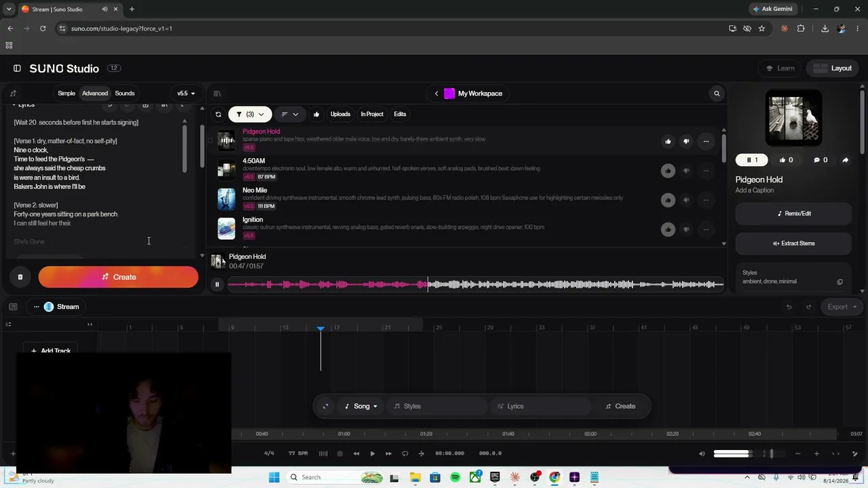Image resolution: width=868 pixels, height=488 pixels.
Task: Click the volume speaker icon in transport
Action: point(702,453)
